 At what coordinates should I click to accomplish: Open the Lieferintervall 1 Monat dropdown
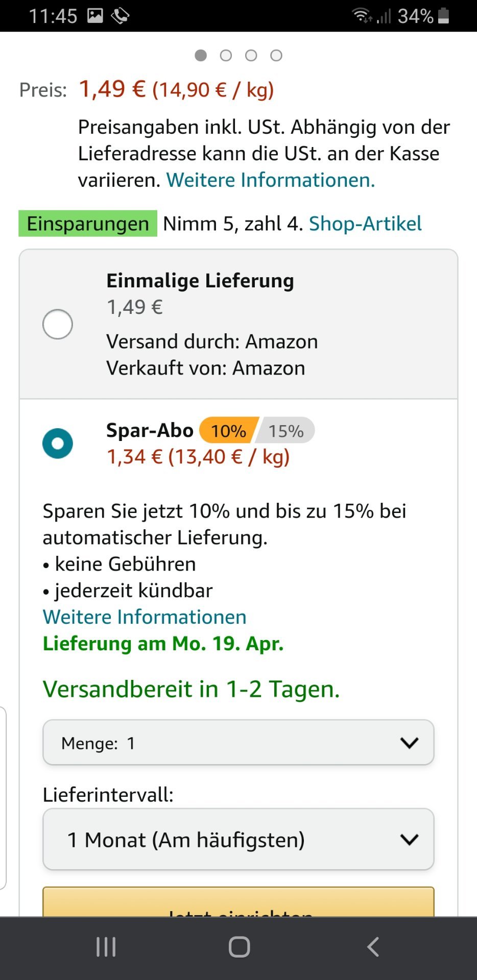tap(238, 839)
